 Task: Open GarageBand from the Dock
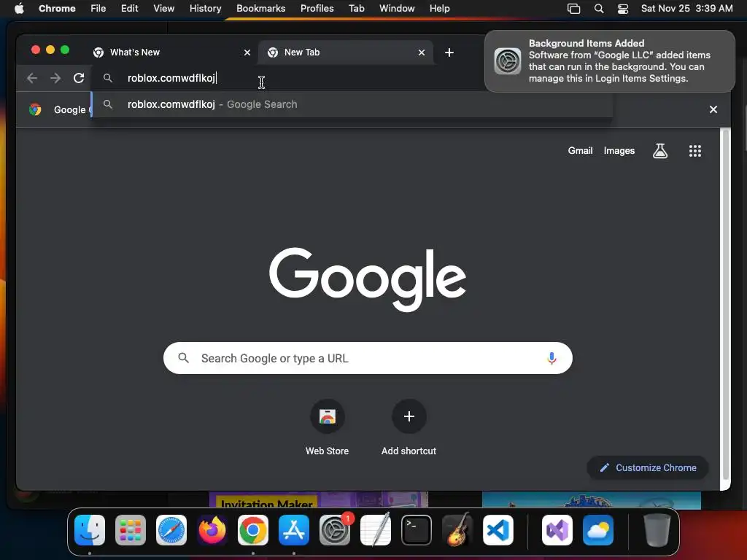[x=457, y=530]
